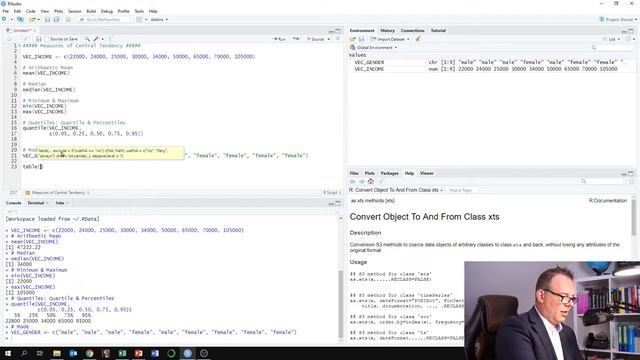Switch Environment view via List dropdown
640x360 pixels.
(612, 39)
